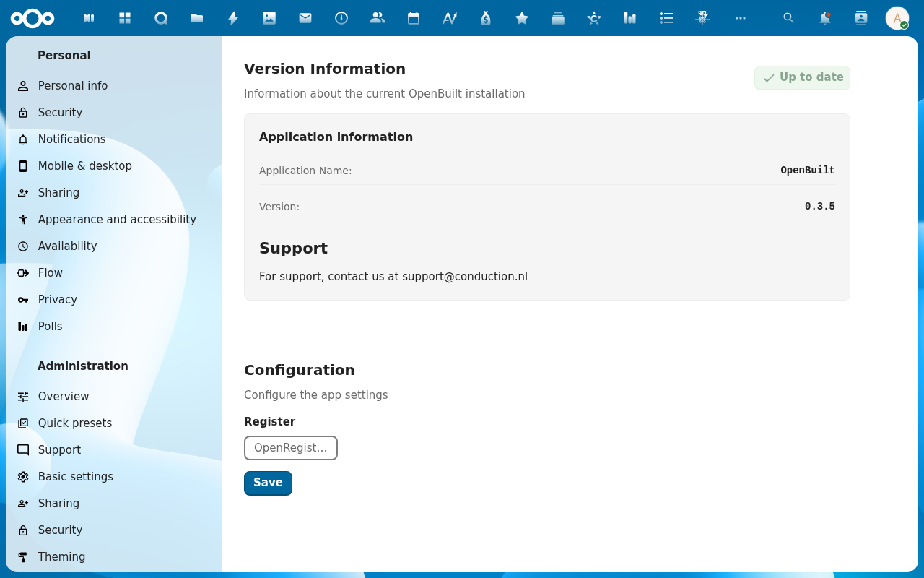The image size is (924, 578).
Task: Open the Register dropdown showing OpenRegist…
Action: [x=291, y=448]
